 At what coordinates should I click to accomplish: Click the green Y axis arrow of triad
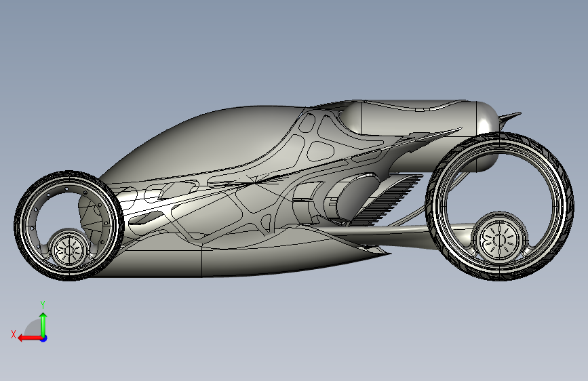point(43,324)
